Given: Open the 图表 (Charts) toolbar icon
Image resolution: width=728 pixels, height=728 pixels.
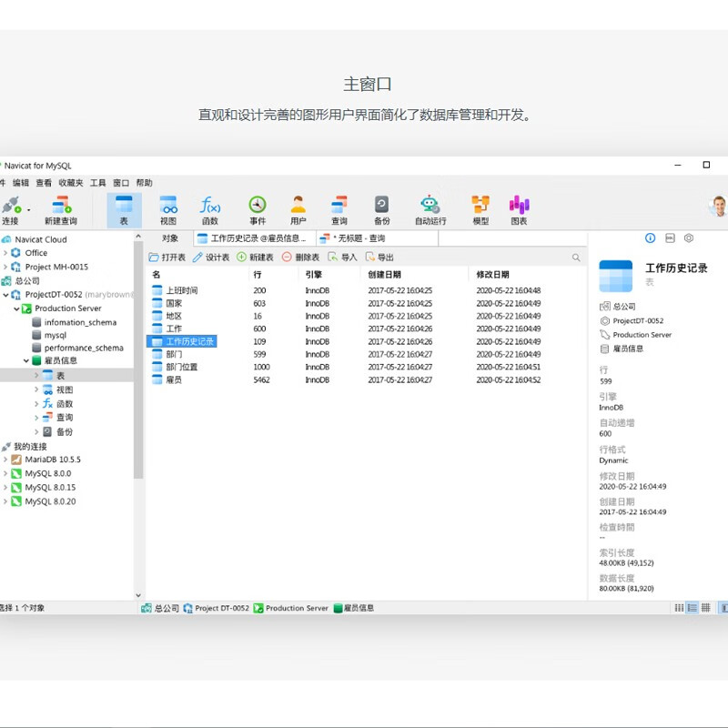Looking at the screenshot, I should (519, 209).
